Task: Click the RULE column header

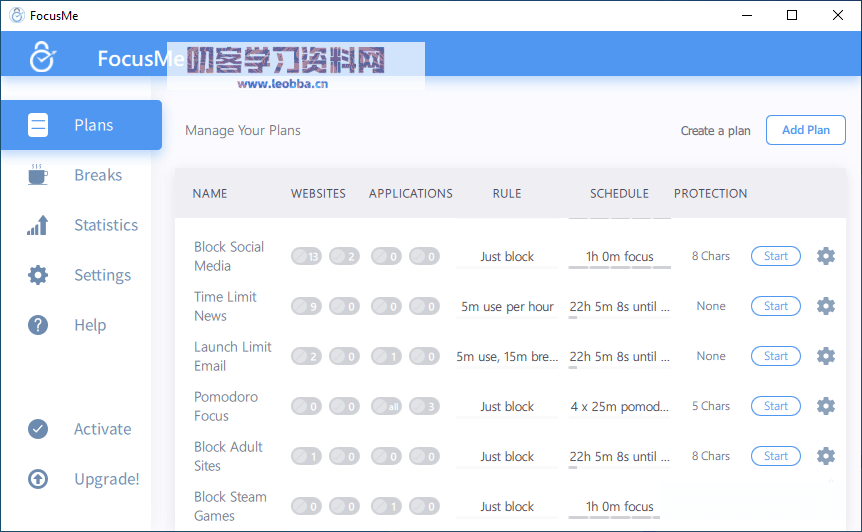Action: [x=507, y=193]
